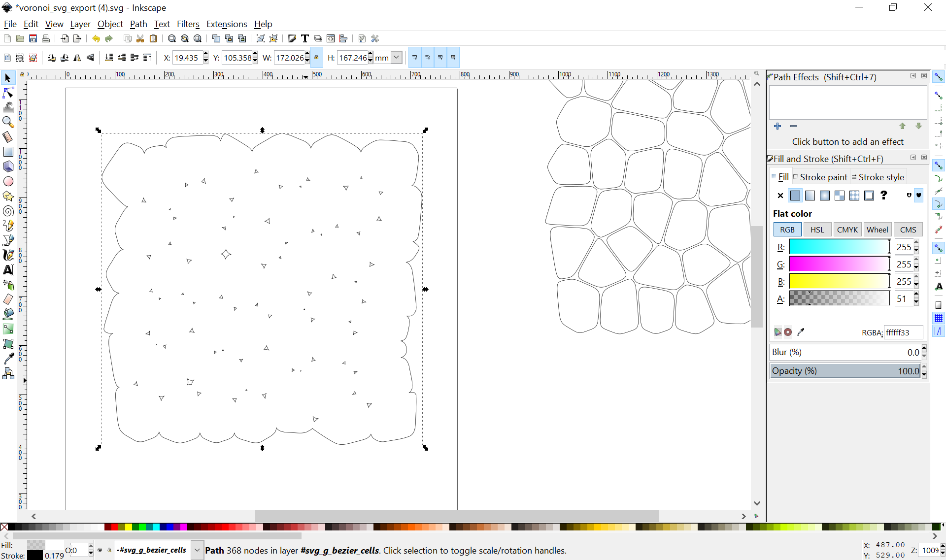Screen dimensions: 946x560
Task: Raise selection to top
Action: [147, 58]
